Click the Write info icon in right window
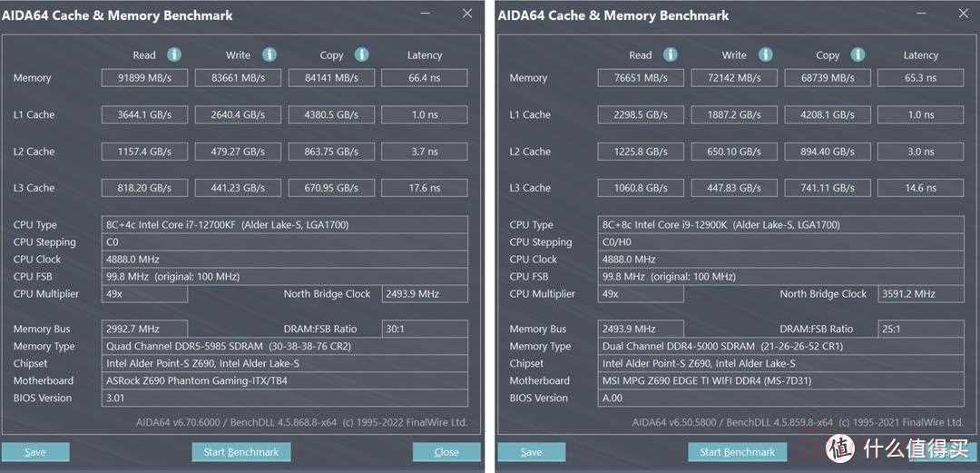The height and width of the screenshot is (473, 980). coord(765,55)
